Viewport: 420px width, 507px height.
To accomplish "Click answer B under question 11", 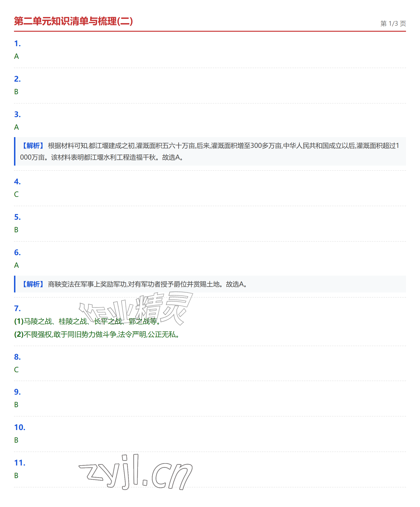I will coord(16,476).
